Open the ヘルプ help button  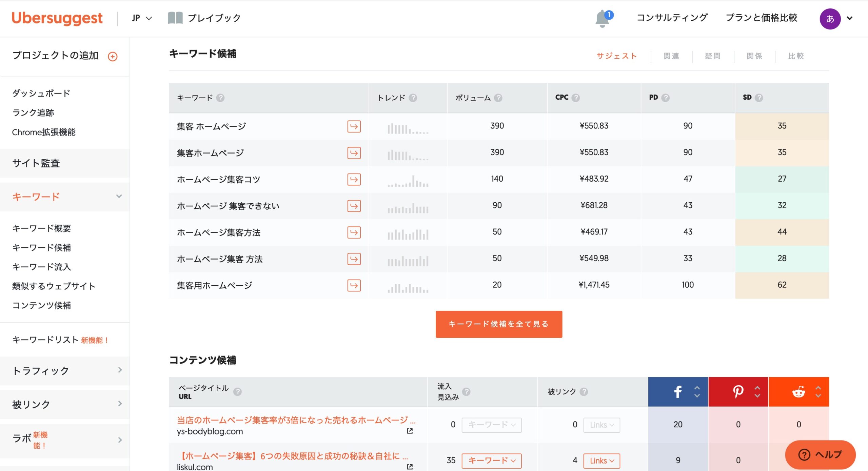click(820, 455)
